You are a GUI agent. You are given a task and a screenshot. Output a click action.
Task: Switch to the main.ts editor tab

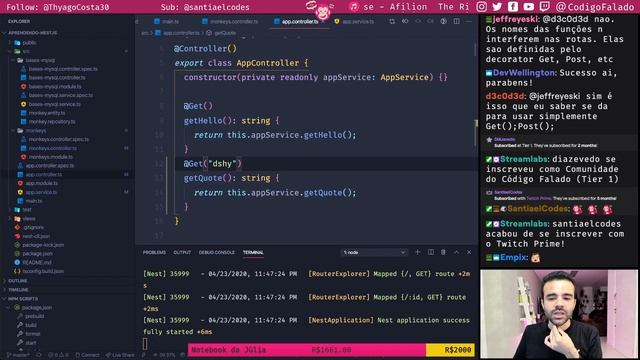point(167,21)
